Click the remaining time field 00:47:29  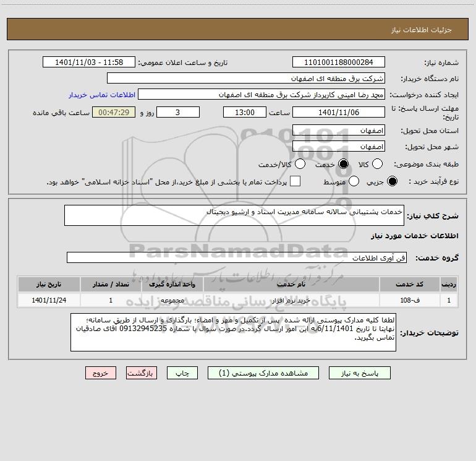[114, 112]
